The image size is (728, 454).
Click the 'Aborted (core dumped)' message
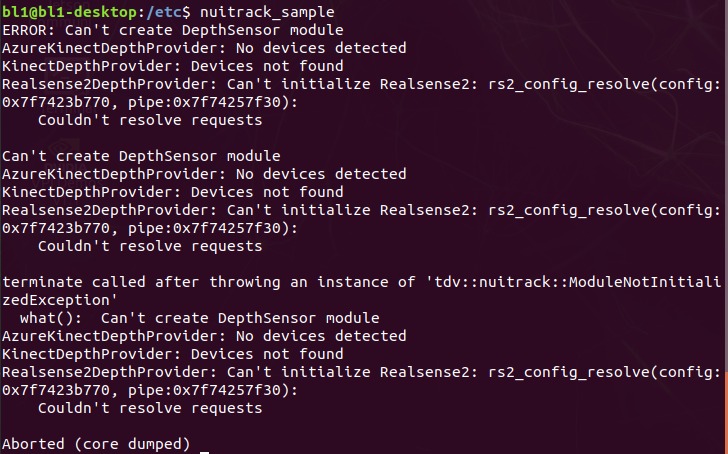(96, 444)
